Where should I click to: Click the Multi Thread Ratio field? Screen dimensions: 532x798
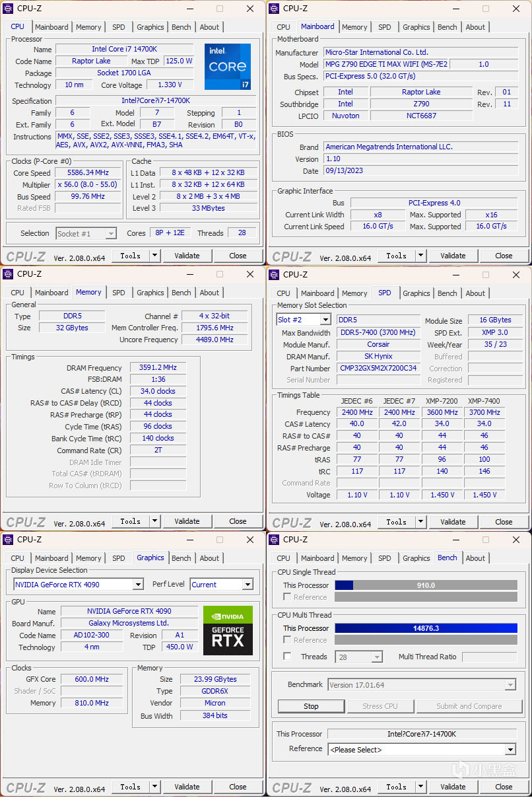(x=490, y=657)
